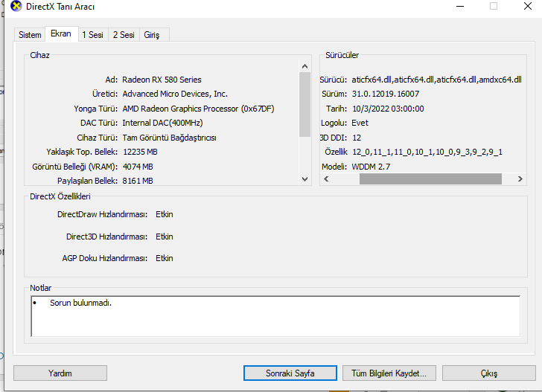Click the Logolu value Evet
Viewport: 542px width, 392px height.
(360, 123)
